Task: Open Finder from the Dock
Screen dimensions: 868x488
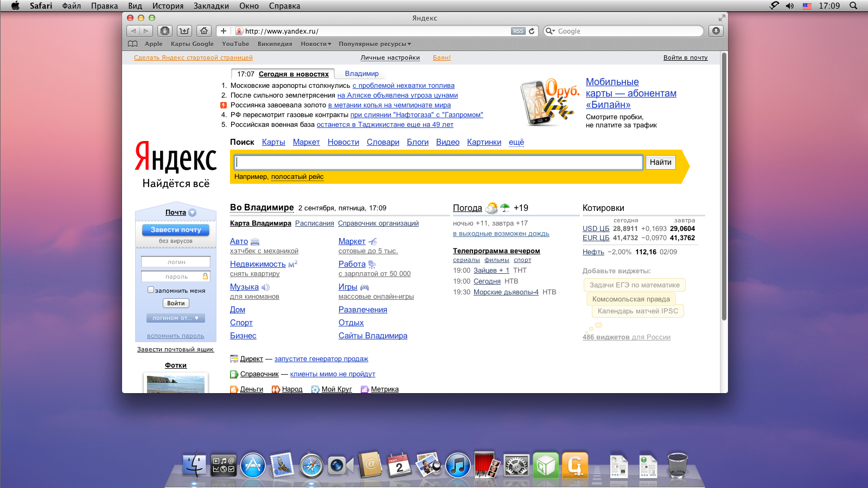Action: coord(194,465)
